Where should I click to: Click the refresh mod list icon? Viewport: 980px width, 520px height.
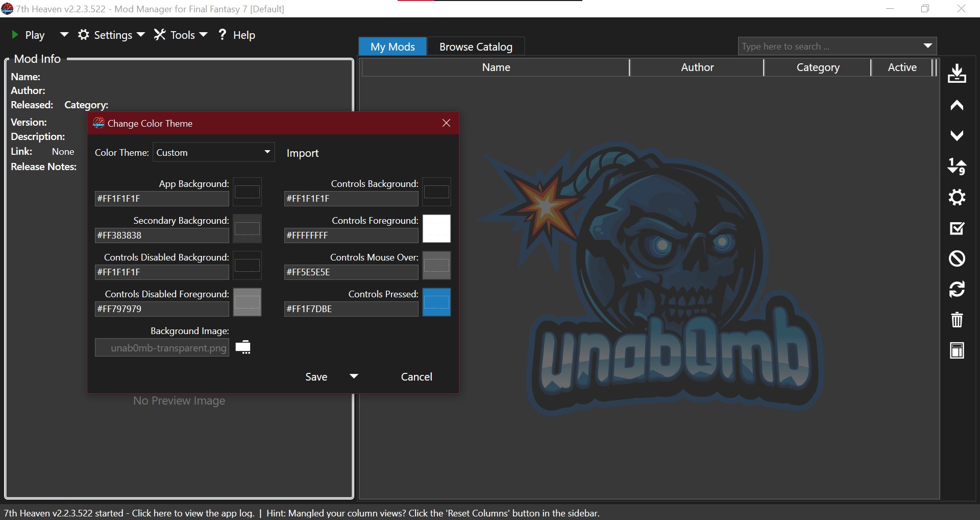(x=957, y=289)
